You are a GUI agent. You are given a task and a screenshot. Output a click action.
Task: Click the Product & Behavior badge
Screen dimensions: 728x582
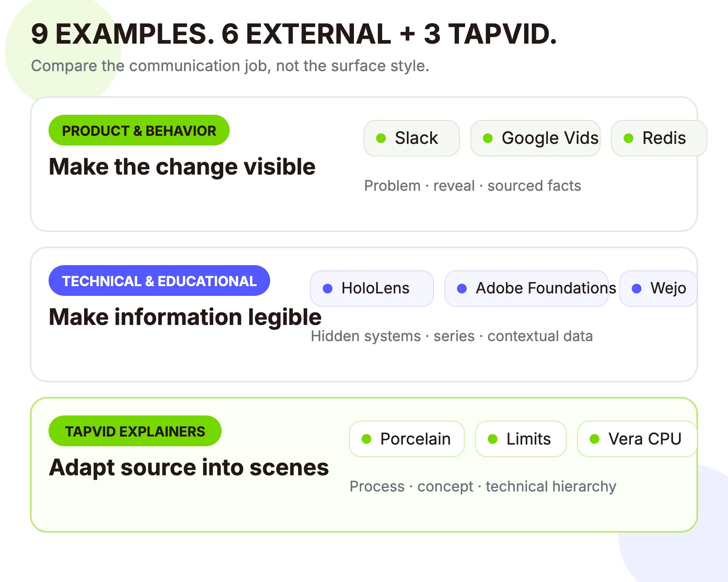click(x=139, y=130)
